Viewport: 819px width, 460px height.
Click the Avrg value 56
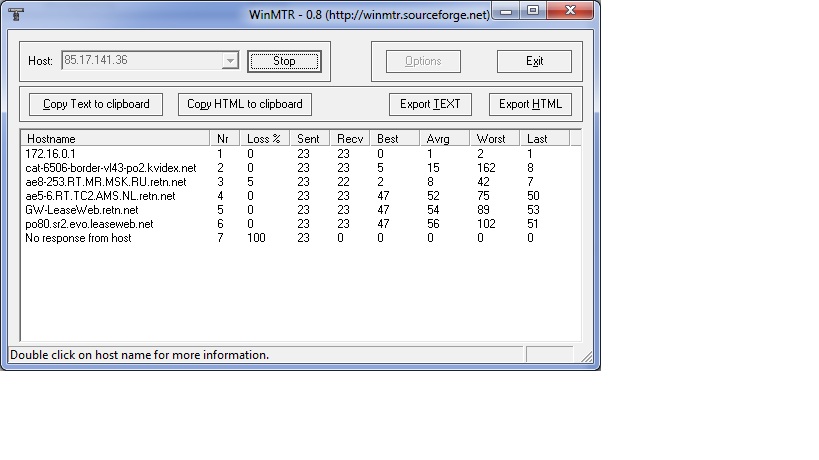pos(433,224)
